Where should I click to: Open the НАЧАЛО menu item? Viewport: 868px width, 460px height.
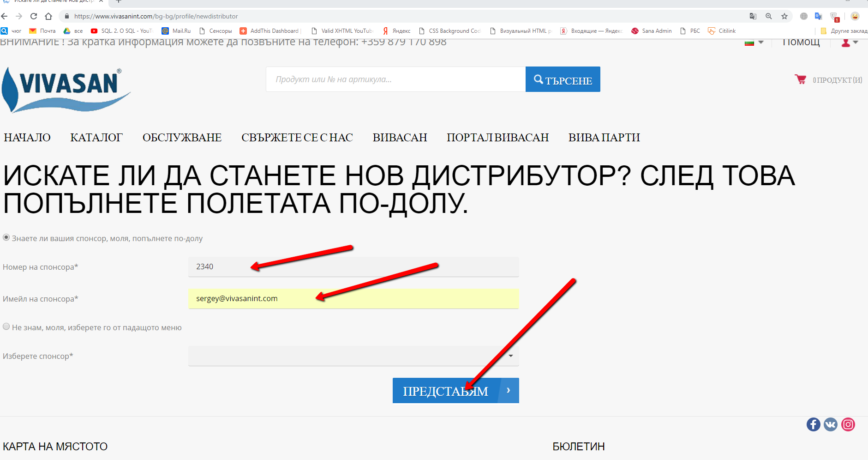(x=27, y=138)
